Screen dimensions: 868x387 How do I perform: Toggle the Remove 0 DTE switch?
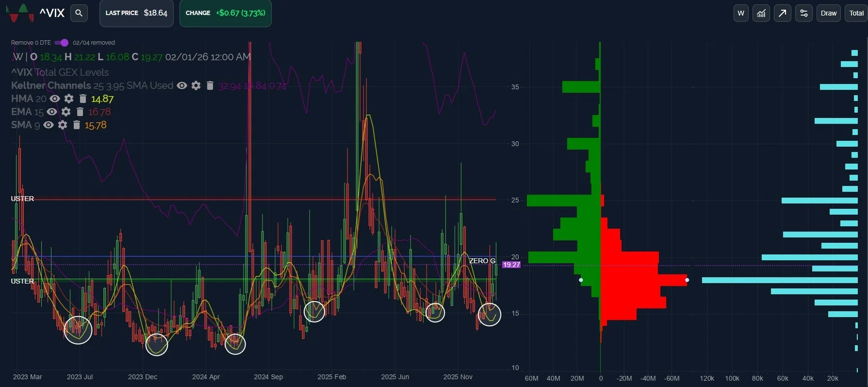(62, 43)
